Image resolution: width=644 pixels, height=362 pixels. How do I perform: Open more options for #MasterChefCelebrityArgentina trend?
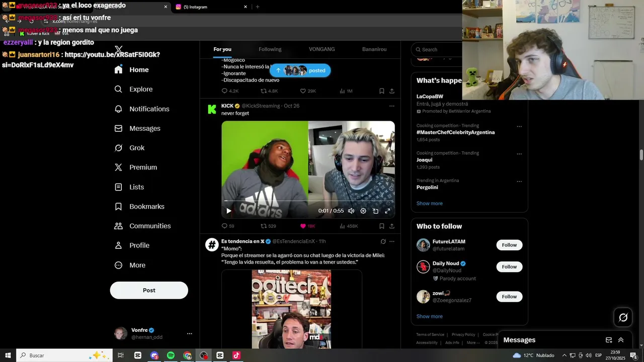point(519,127)
